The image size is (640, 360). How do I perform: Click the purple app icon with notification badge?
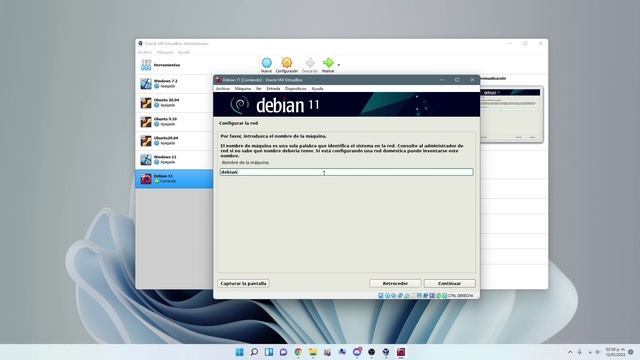(x=357, y=352)
